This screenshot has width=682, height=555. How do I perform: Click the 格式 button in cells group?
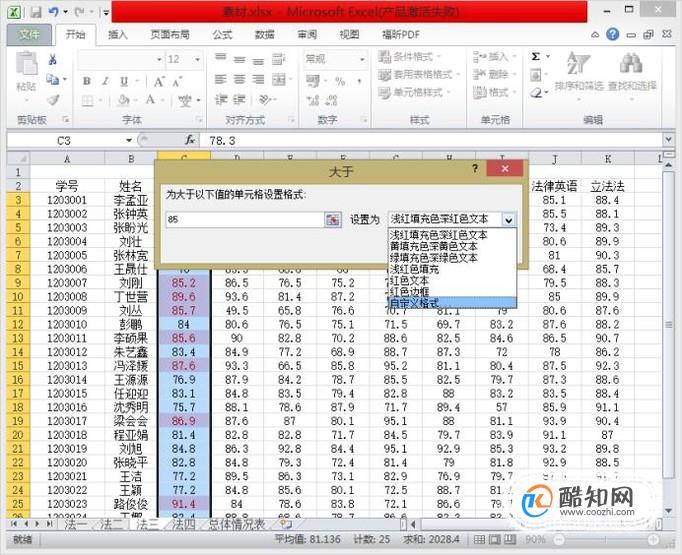tap(495, 93)
